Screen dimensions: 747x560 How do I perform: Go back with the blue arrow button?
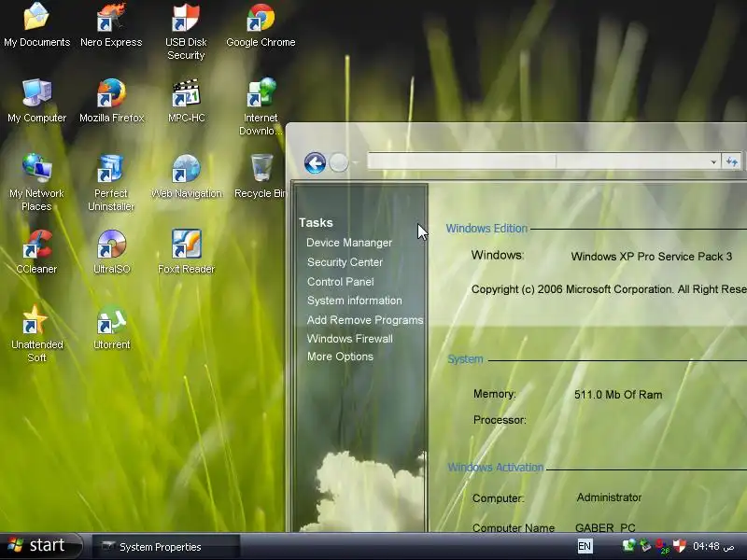pos(315,163)
